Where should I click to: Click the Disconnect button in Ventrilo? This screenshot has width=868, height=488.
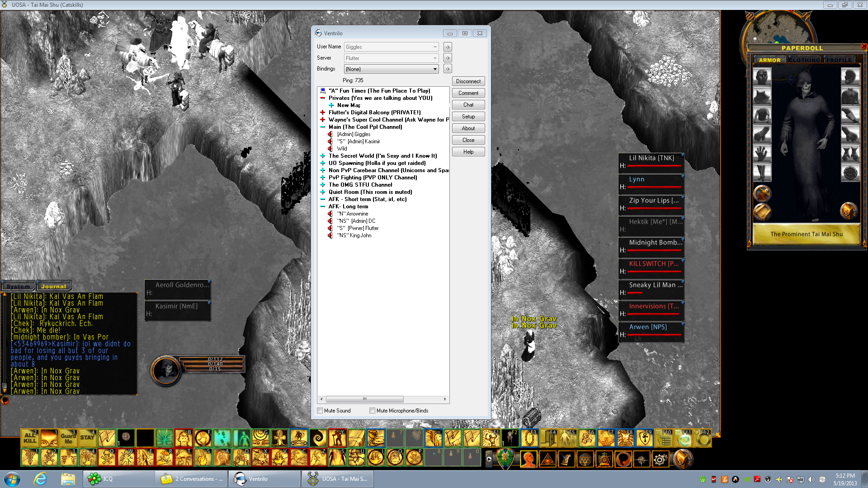point(468,81)
